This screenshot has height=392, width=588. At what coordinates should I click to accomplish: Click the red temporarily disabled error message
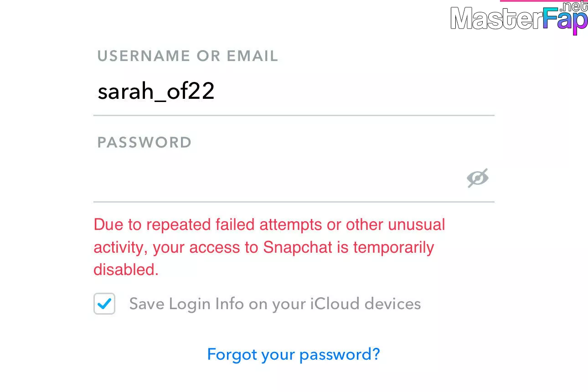coord(269,247)
